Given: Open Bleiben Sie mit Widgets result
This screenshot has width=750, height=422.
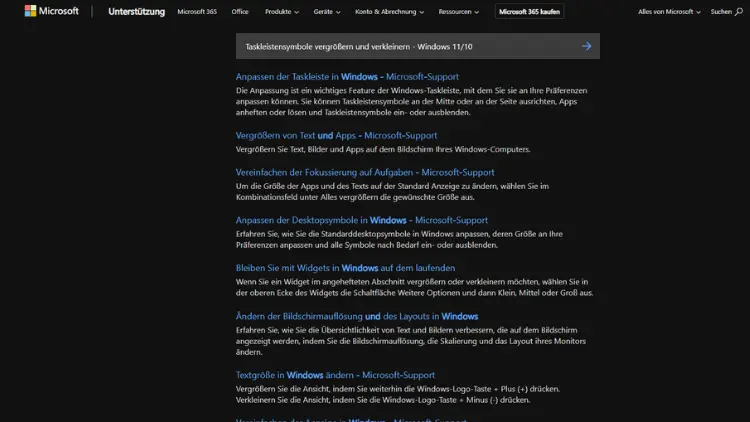Looking at the screenshot, I should point(345,268).
